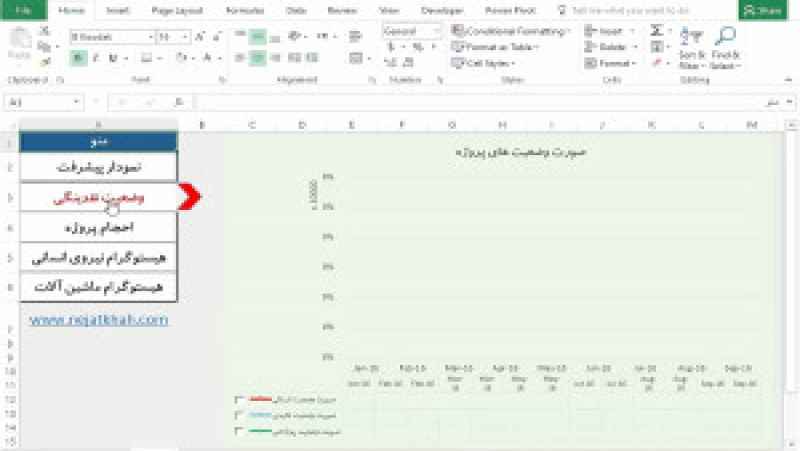Screen dimensions: 800x451
Task: Tick the blue series legend checkbox
Action: point(238,415)
